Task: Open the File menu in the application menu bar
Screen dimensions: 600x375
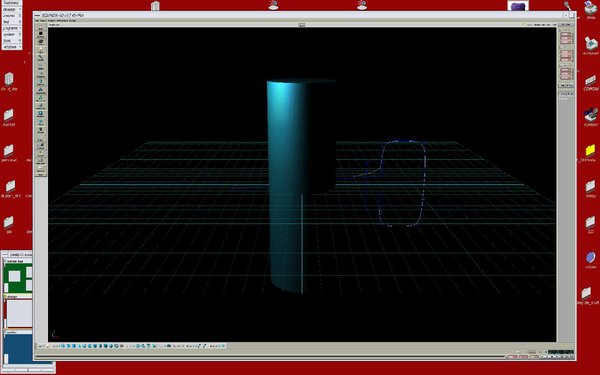Action: pos(38,20)
